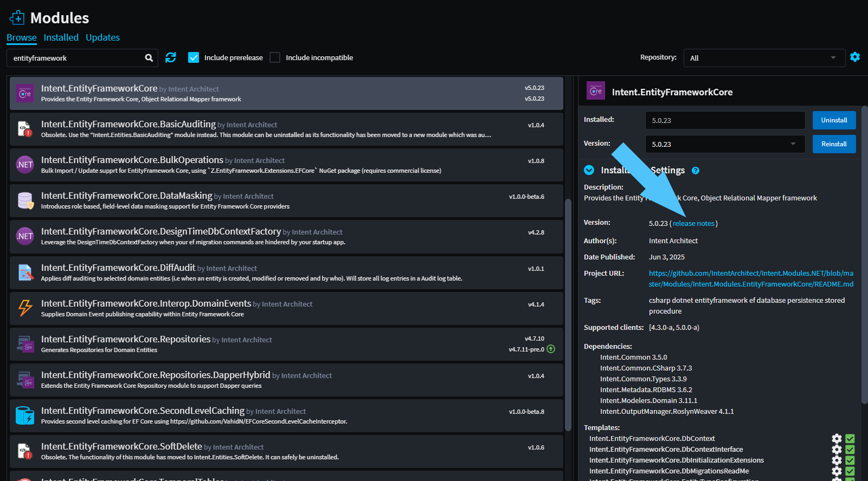The width and height of the screenshot is (868, 481).
Task: Select Intent.EntityFrameworkCore.SoftDelete row title
Action: pyautogui.click(x=121, y=446)
